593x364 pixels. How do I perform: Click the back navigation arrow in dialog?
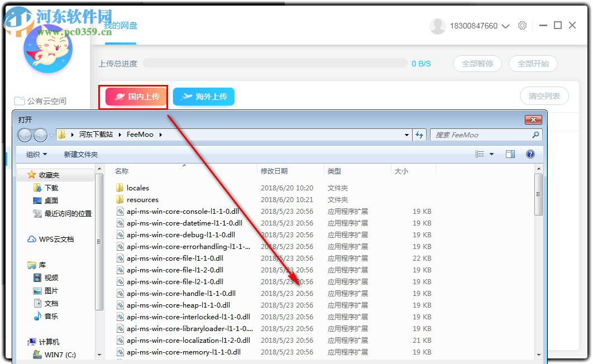[25, 135]
